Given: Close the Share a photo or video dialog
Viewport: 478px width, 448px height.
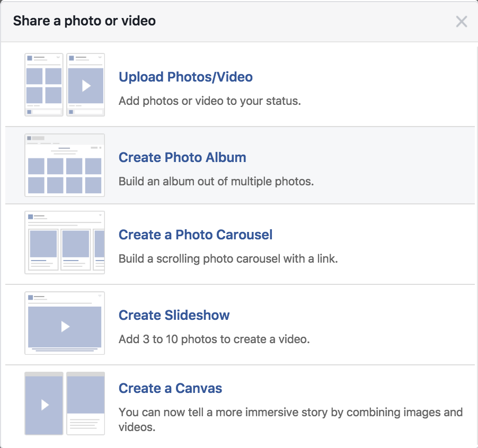Looking at the screenshot, I should click(462, 22).
